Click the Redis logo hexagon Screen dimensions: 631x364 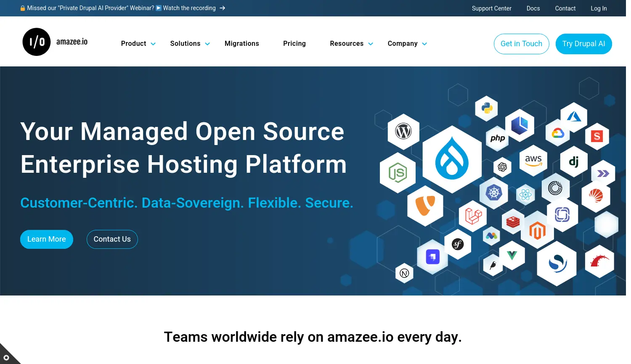[512, 222]
